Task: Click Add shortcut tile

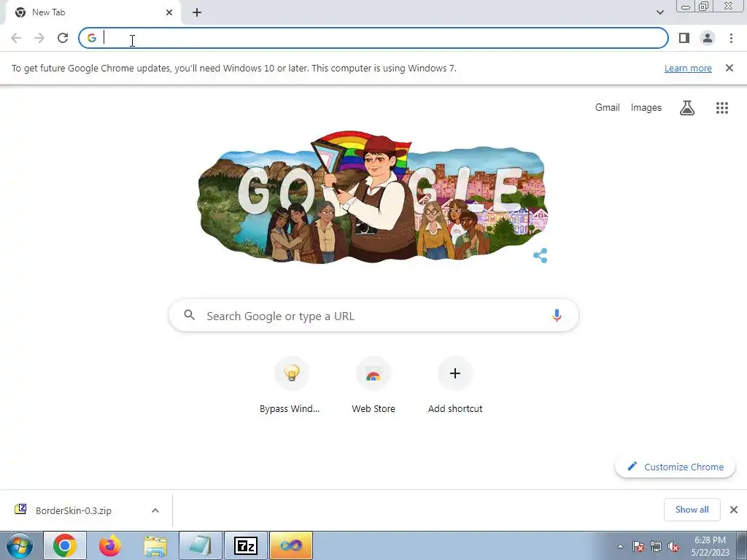Action: (455, 386)
